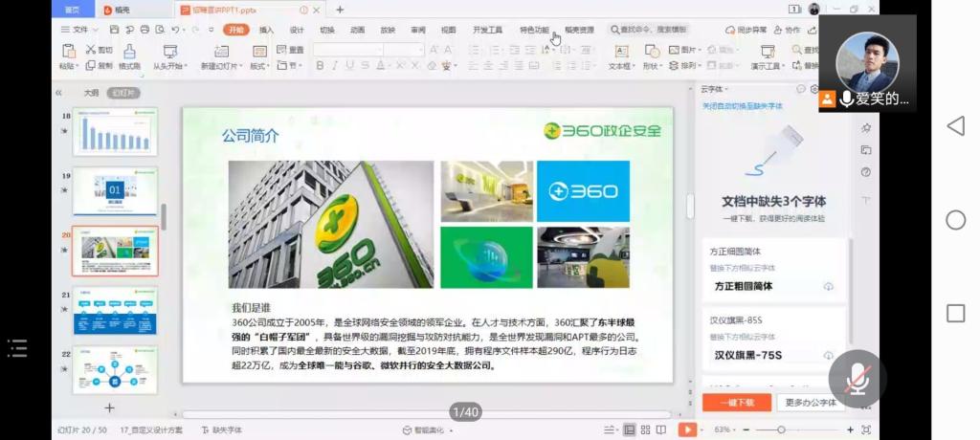This screenshot has height=440, width=980.
Task: Click the Print icon in quick access toolbar
Action: pyautogui.click(x=145, y=30)
